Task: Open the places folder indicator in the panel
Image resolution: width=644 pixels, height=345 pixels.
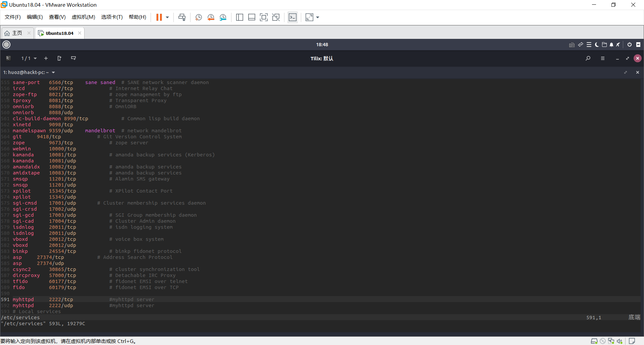Action: (x=604, y=45)
